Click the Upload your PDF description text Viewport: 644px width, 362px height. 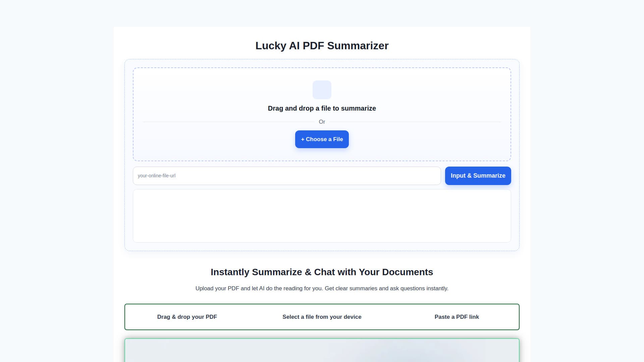pos(322,288)
